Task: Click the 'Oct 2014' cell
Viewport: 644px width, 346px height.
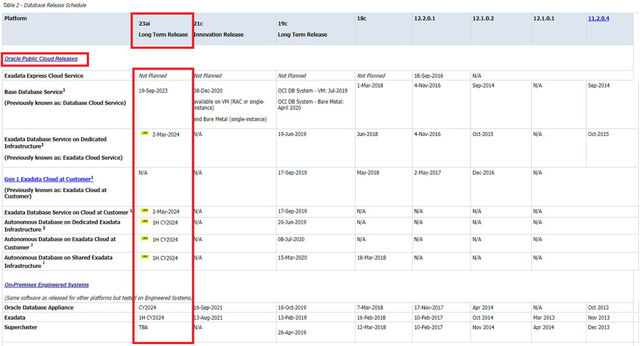Action: (x=483, y=318)
